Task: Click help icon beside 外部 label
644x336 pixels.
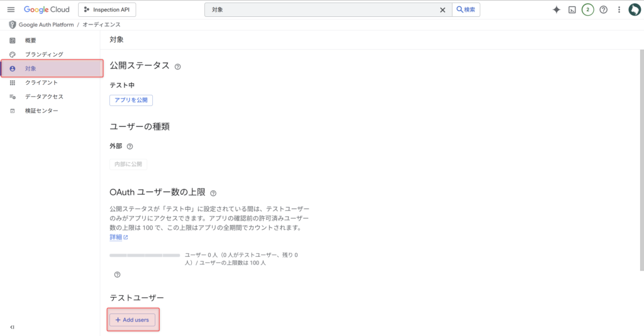Action: coord(130,146)
